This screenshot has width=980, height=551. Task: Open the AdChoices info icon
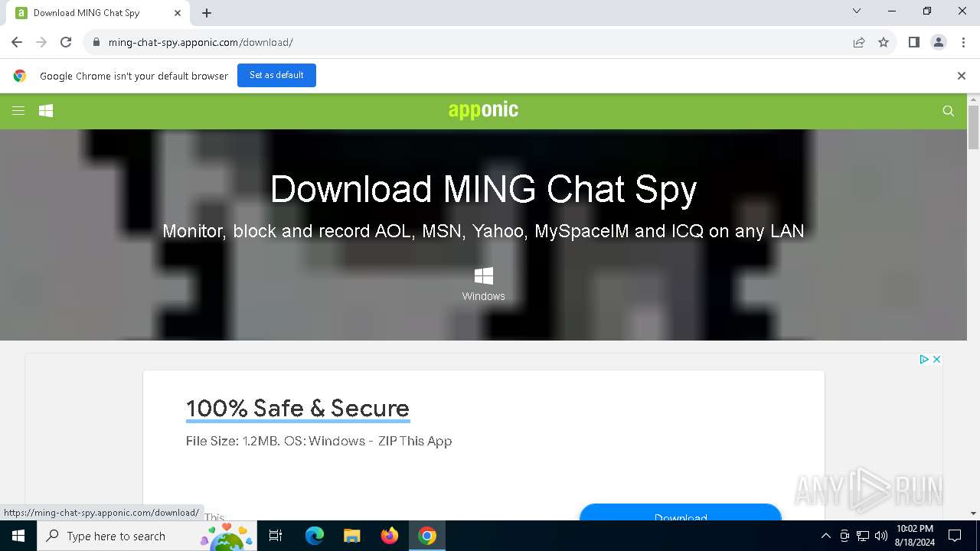[x=924, y=359]
